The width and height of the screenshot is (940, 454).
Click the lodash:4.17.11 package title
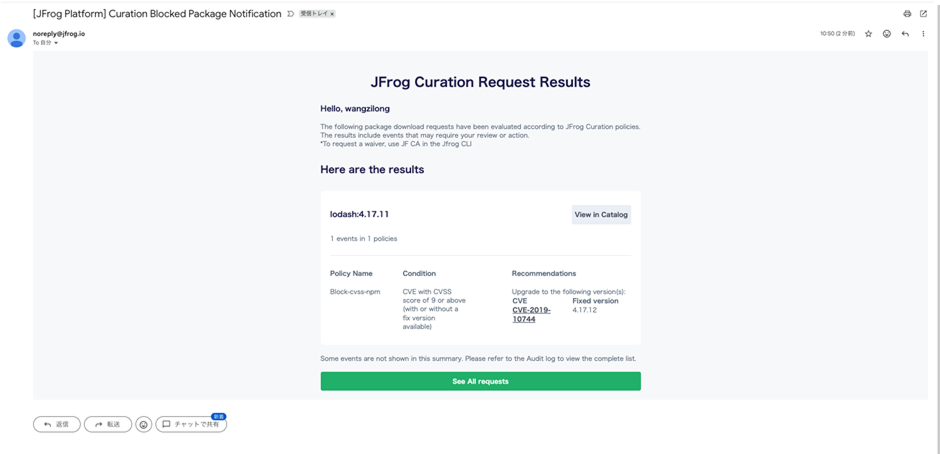coord(360,214)
